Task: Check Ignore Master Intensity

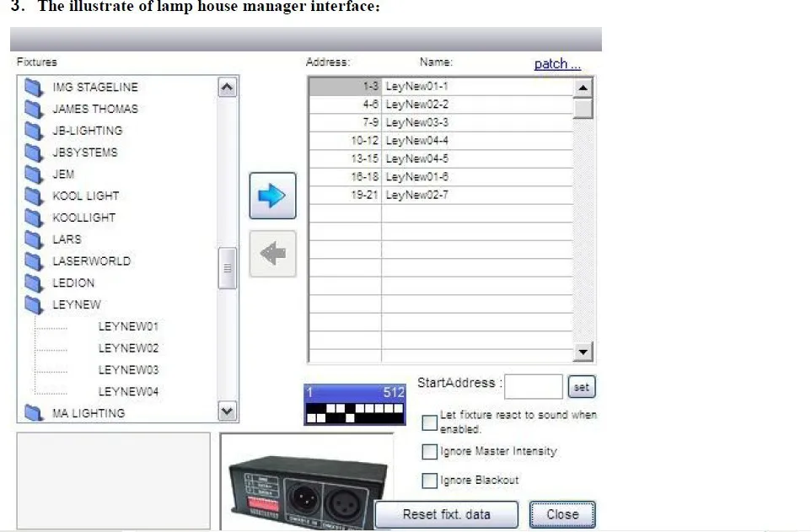Action: [x=429, y=451]
